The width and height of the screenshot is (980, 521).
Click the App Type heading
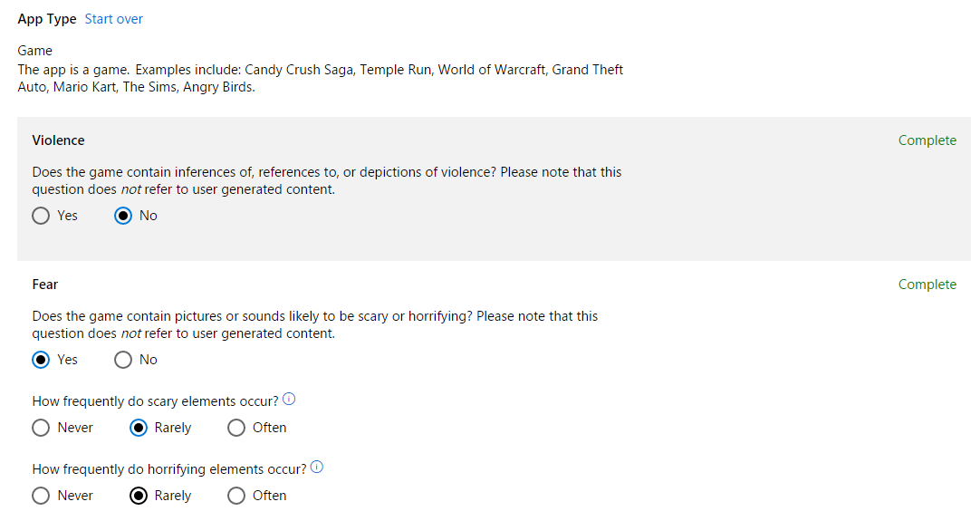[47, 19]
